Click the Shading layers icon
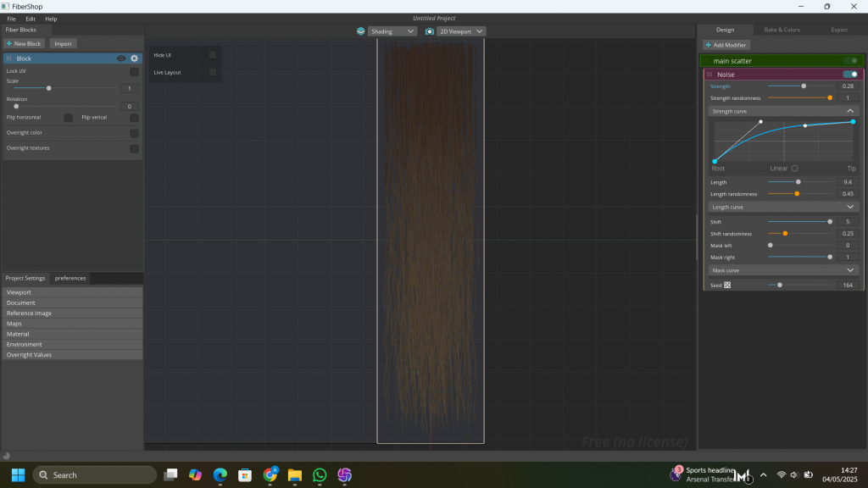Viewport: 868px width, 488px height. [x=360, y=31]
